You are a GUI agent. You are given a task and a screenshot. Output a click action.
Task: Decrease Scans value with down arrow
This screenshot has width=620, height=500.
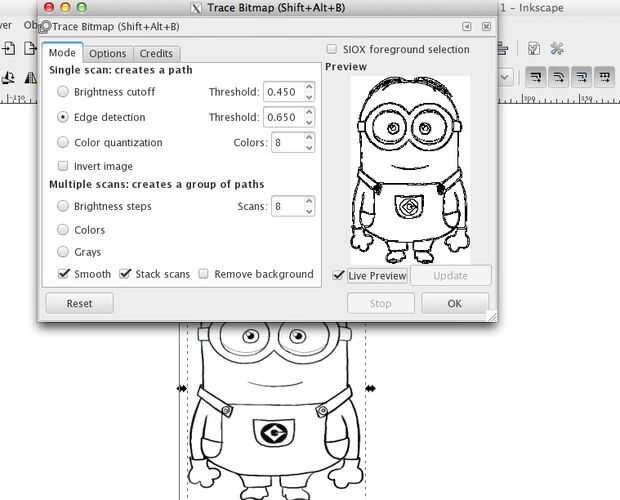click(x=309, y=211)
